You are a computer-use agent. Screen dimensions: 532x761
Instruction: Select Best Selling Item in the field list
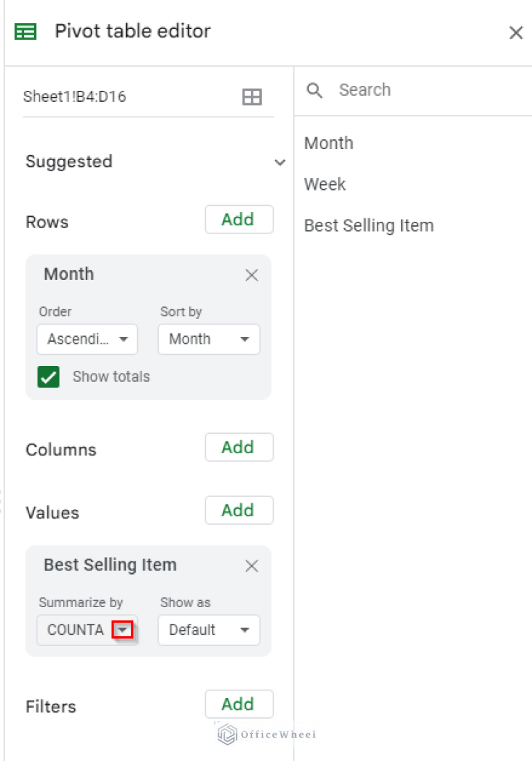click(369, 225)
